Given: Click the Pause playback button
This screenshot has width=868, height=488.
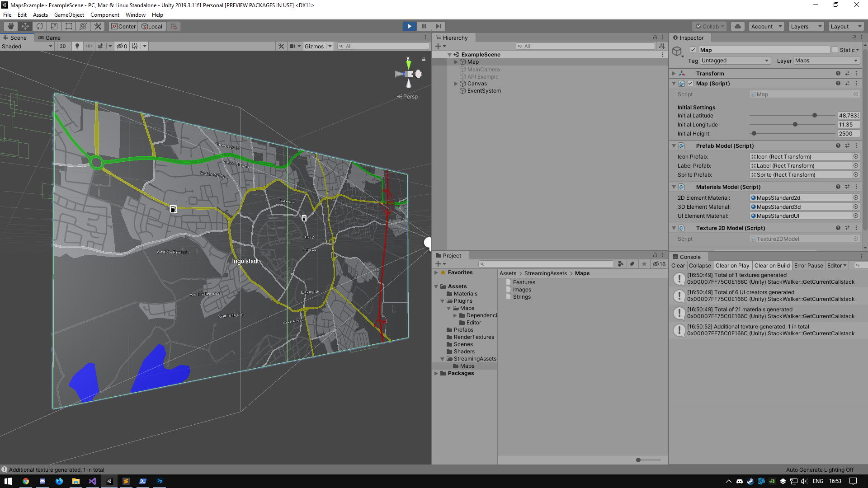Looking at the screenshot, I should coord(424,26).
